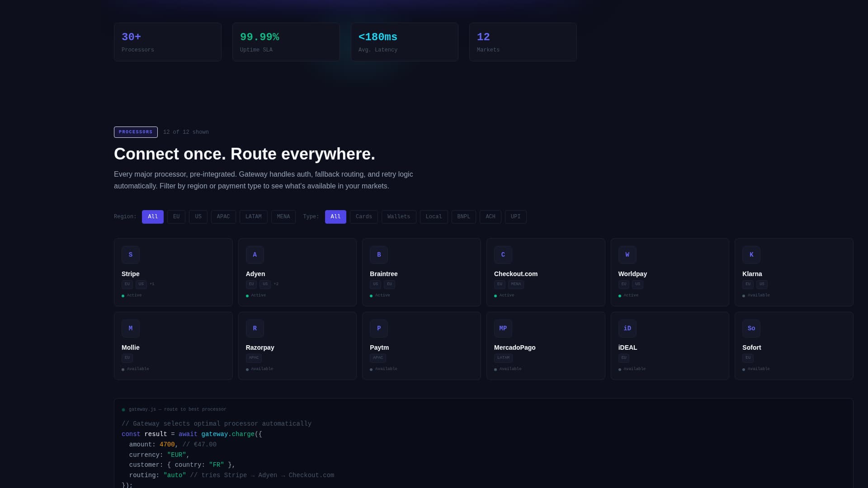Click the 4700 amount value in code
Screen dimensions: 868x488
[x=167, y=445]
